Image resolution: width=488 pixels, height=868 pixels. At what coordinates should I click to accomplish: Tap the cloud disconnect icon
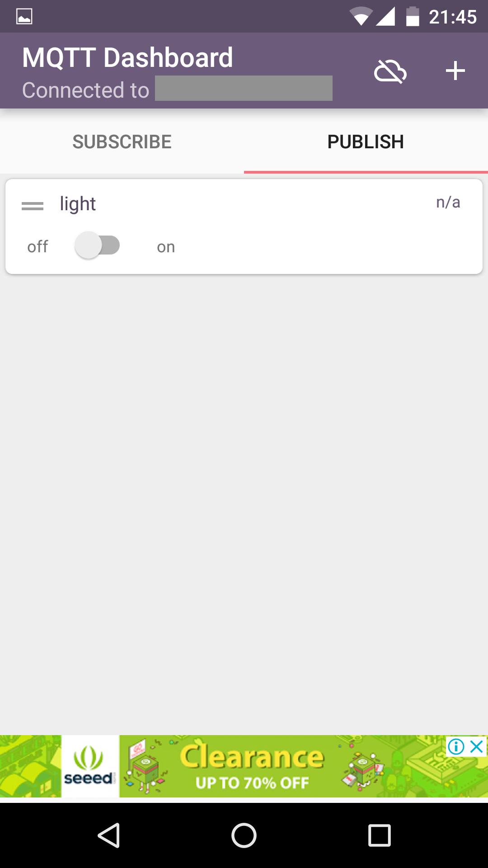point(390,71)
